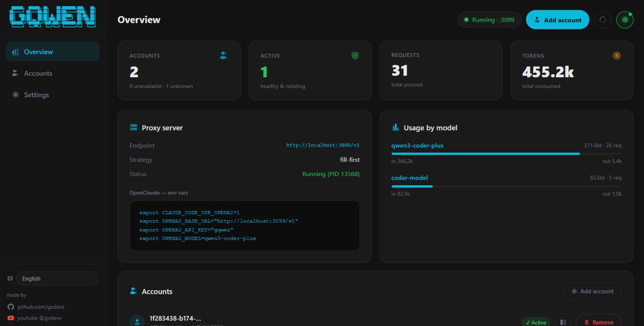Open Settings in sidebar
The image size is (644, 326).
click(53, 95)
